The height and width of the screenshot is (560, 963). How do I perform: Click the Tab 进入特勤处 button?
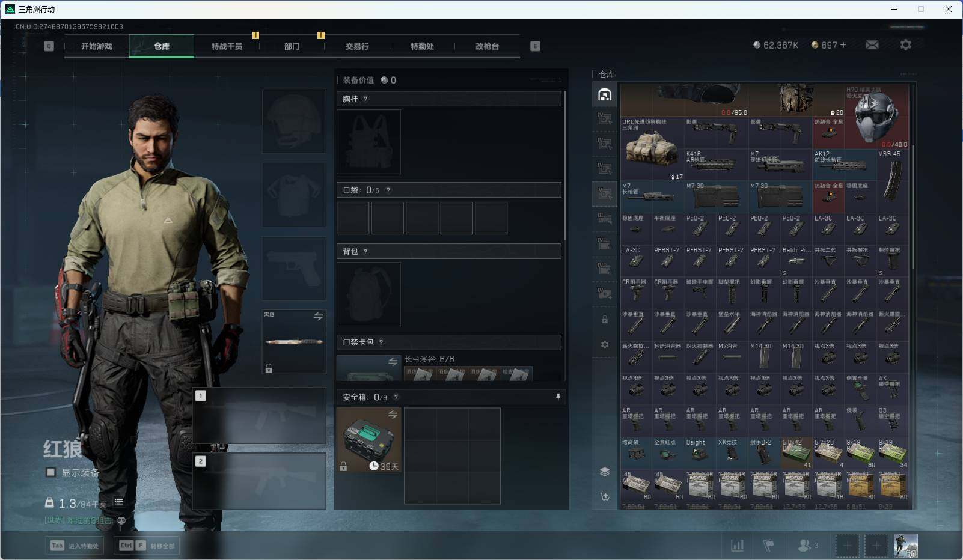coord(75,546)
